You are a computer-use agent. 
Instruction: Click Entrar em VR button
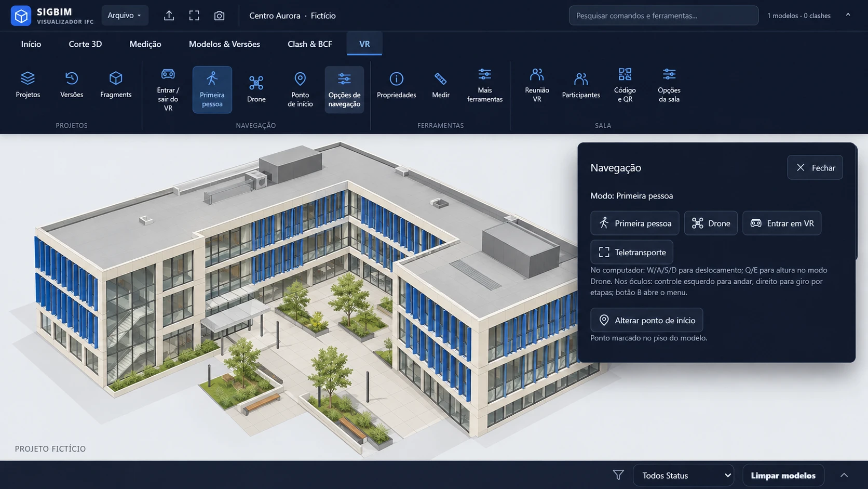(x=782, y=223)
